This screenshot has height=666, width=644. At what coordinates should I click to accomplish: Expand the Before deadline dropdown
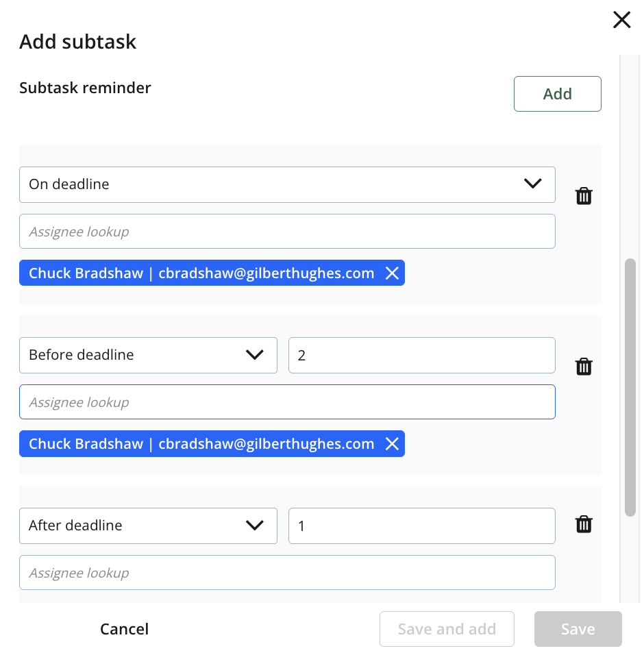148,355
